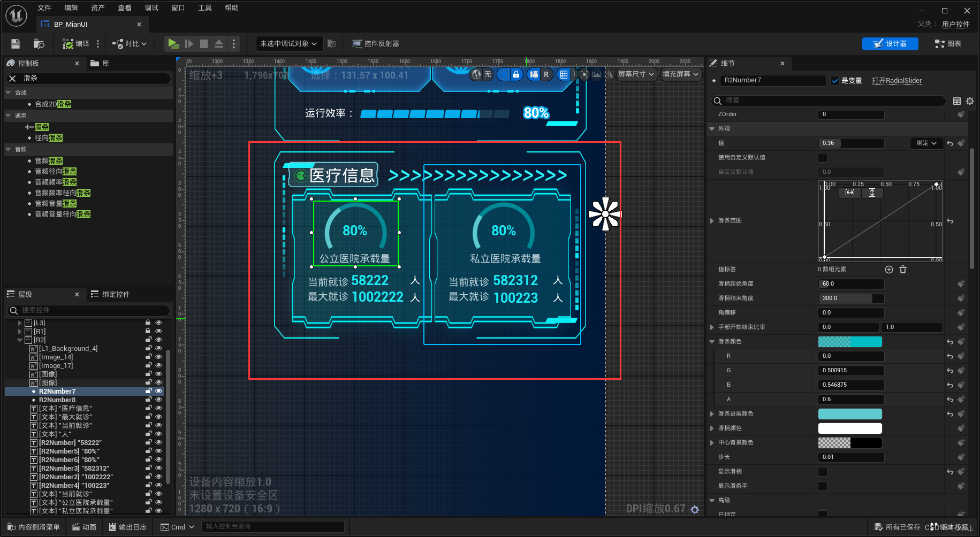This screenshot has height=537, width=980.
Task: Click the Save asset icon in the toolbar
Action: click(x=15, y=43)
